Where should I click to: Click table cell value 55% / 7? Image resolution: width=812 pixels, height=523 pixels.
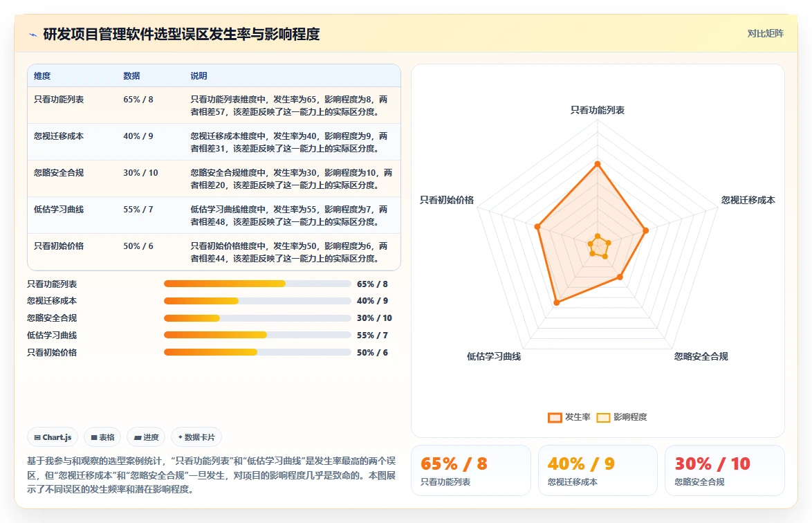138,210
